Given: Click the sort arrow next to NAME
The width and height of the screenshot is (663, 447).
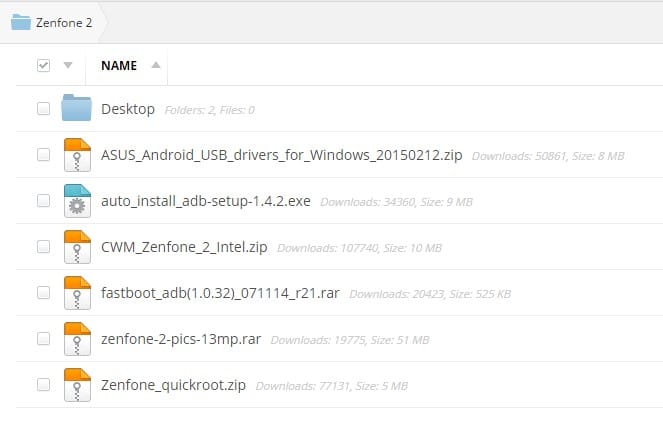Looking at the screenshot, I should coord(155,66).
